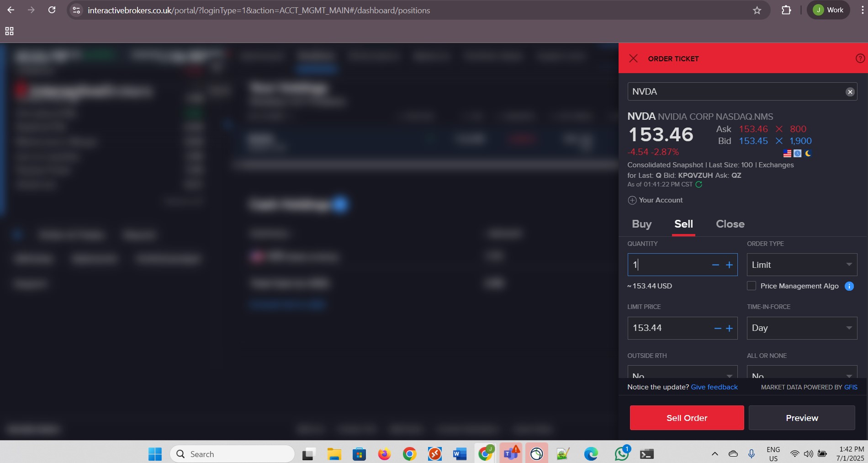Click the taskbar Search box
868x463 pixels.
232,454
